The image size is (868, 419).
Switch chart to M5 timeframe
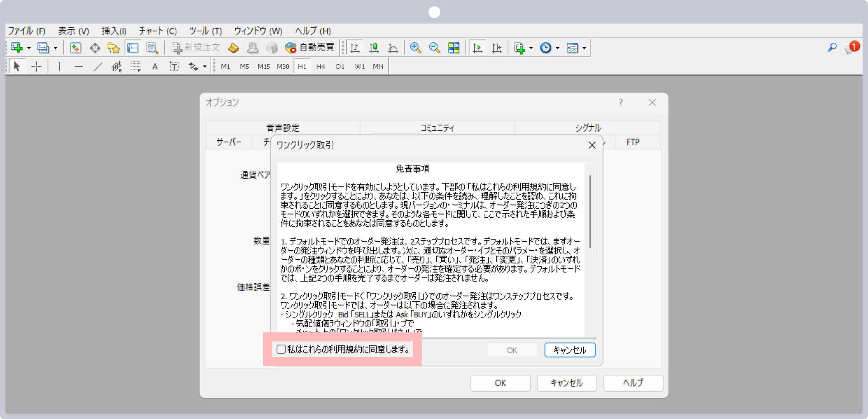pos(245,67)
